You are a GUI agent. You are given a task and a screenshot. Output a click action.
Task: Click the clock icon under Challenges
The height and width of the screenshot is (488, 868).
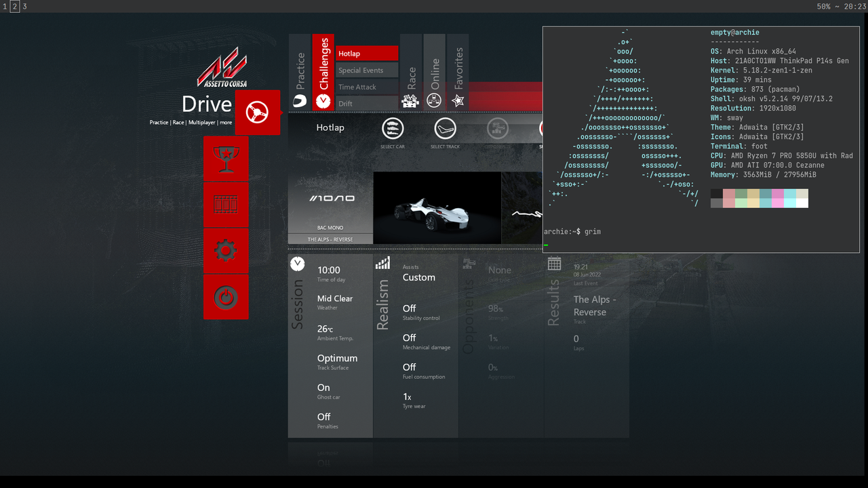(323, 100)
